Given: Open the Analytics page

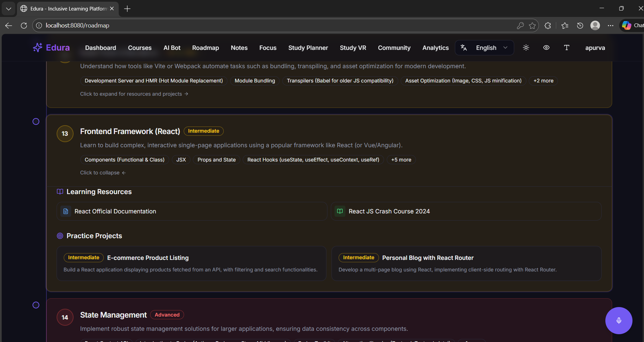Looking at the screenshot, I should coord(436,48).
